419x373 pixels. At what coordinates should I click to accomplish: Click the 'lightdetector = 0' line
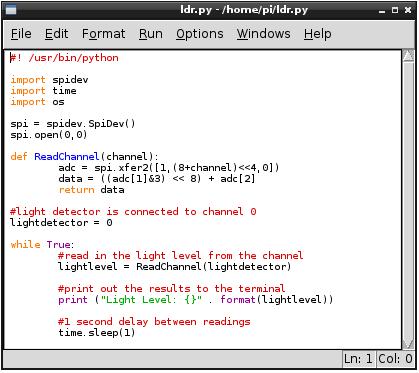point(61,223)
